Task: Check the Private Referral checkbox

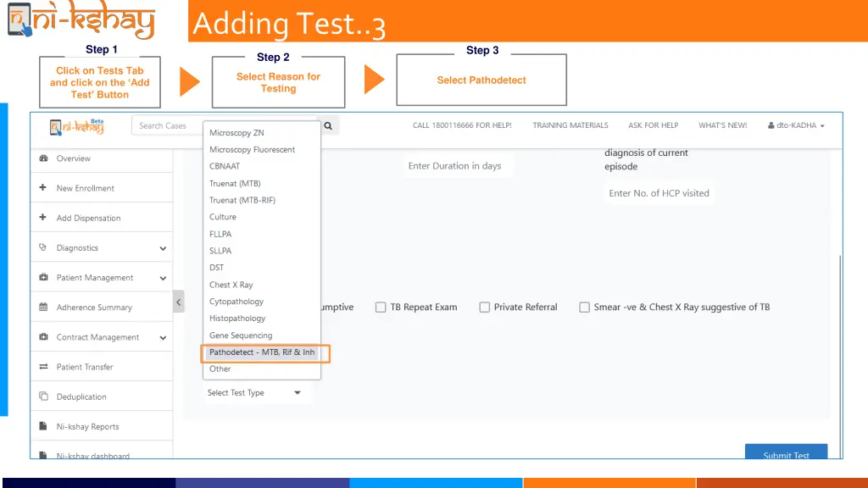Action: 484,307
